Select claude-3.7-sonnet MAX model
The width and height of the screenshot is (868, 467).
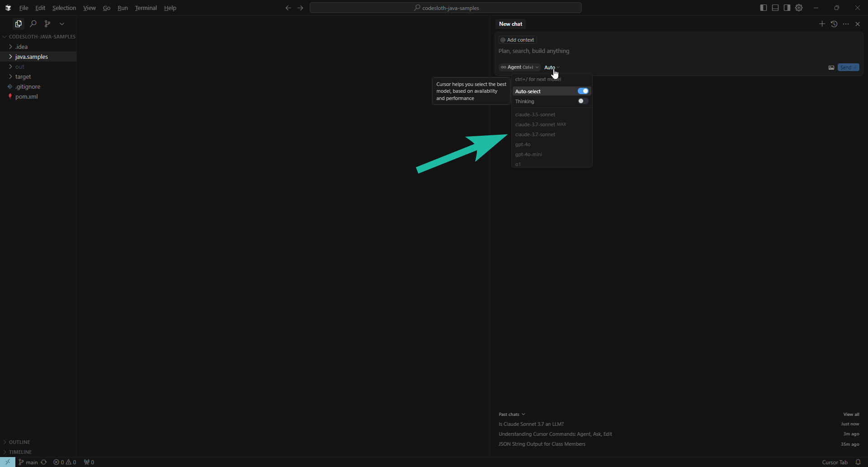pyautogui.click(x=552, y=124)
